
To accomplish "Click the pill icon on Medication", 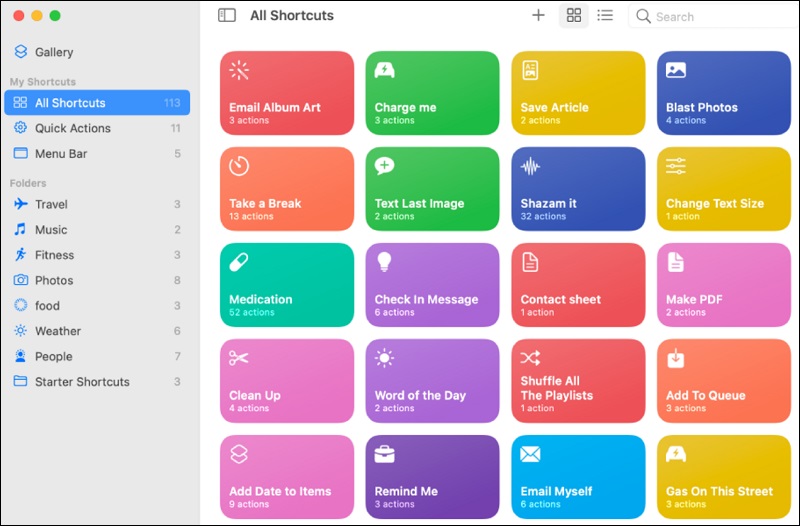I will pyautogui.click(x=239, y=262).
